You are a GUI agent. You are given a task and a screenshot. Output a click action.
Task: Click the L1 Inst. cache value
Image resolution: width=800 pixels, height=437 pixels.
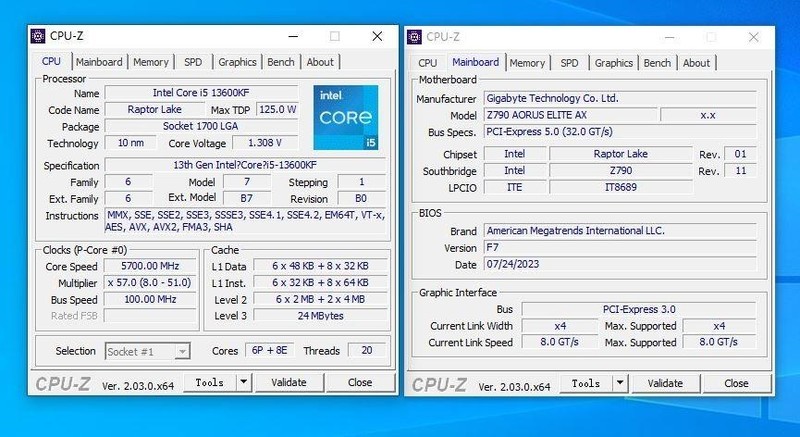click(x=320, y=282)
